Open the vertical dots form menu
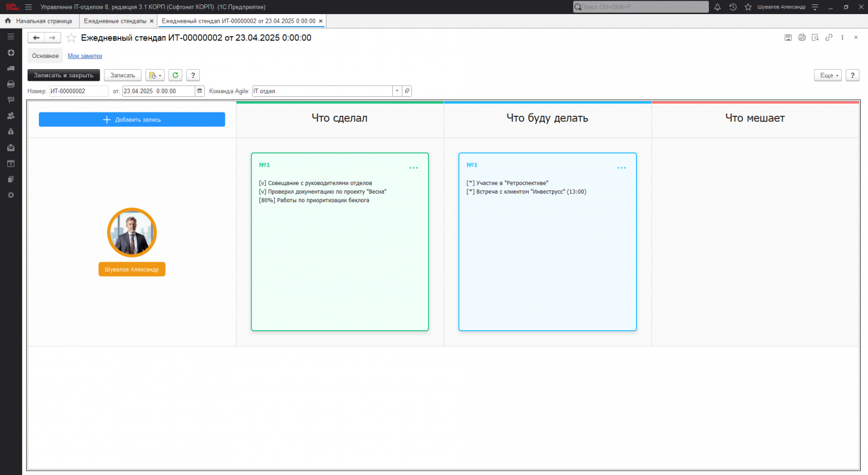The height and width of the screenshot is (475, 868). [842, 37]
